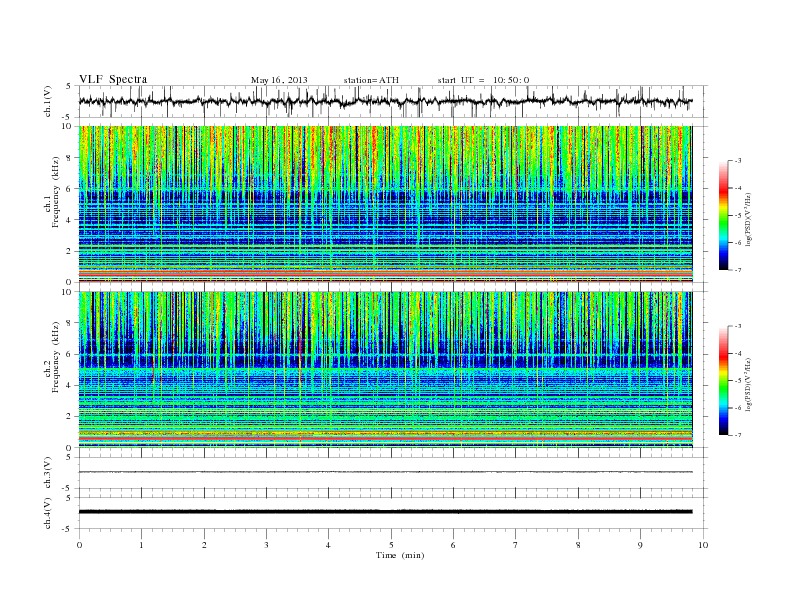Click the "10" tick ending the time axis
Viewport: 792px width, 612px height.
[703, 545]
